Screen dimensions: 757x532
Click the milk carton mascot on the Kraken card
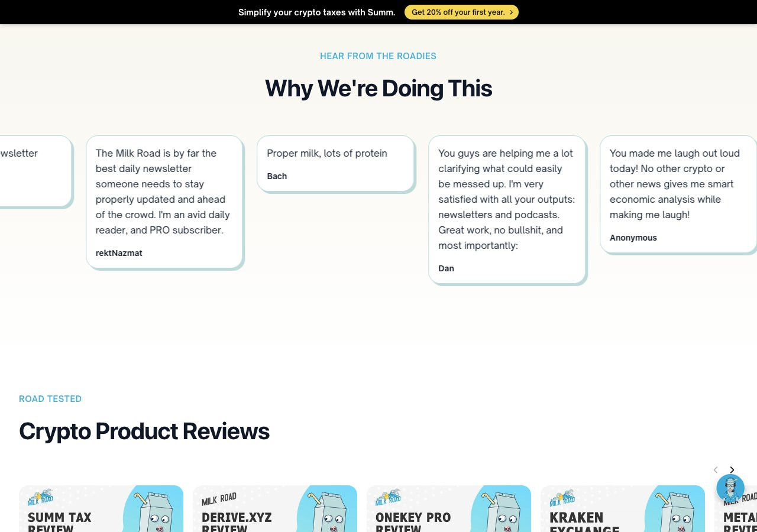point(674,511)
